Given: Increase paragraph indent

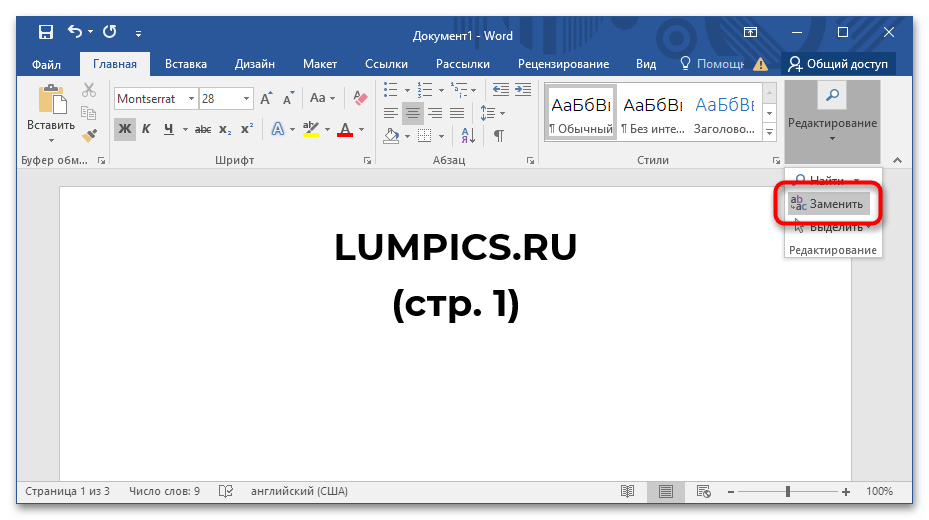Looking at the screenshot, I should pos(523,90).
